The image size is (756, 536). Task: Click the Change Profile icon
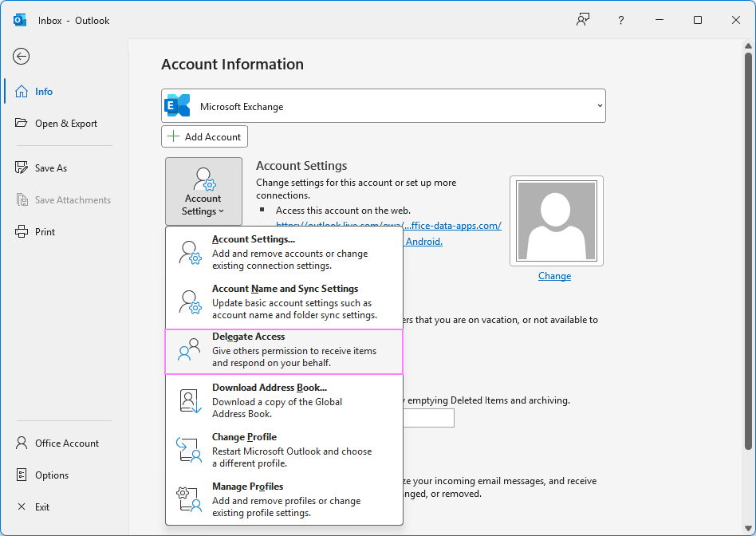pyautogui.click(x=188, y=450)
